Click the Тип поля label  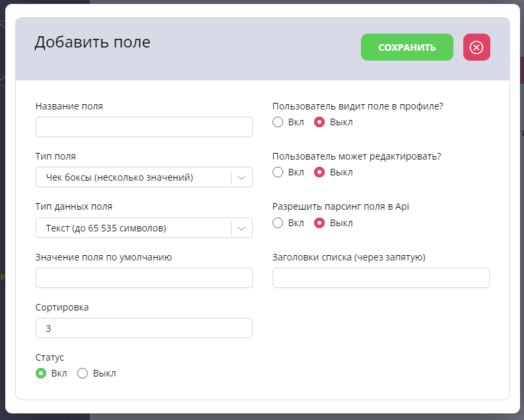(x=55, y=156)
